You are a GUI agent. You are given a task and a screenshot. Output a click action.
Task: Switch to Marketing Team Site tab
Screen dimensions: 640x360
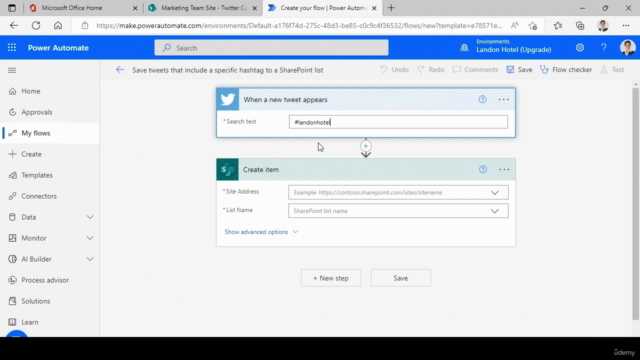pyautogui.click(x=204, y=8)
